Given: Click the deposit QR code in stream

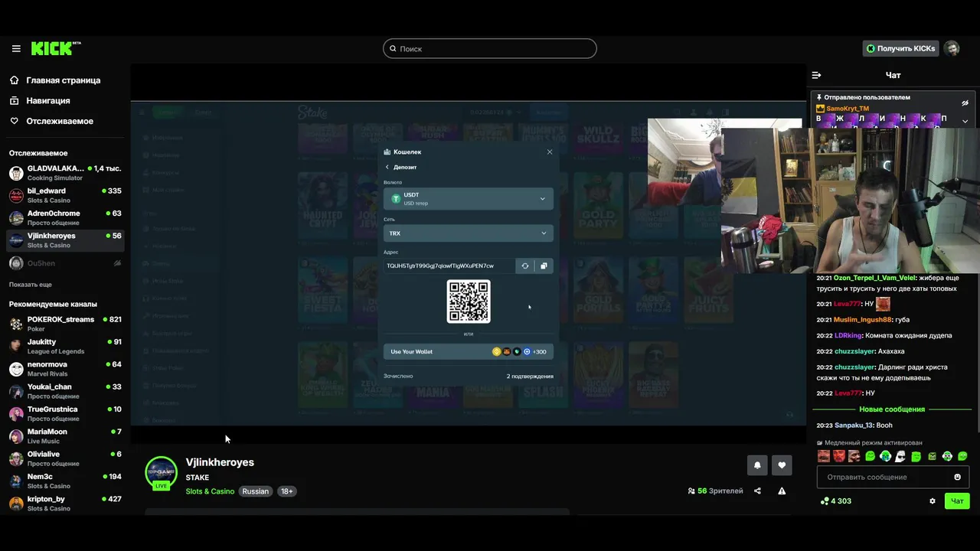Looking at the screenshot, I should point(469,301).
